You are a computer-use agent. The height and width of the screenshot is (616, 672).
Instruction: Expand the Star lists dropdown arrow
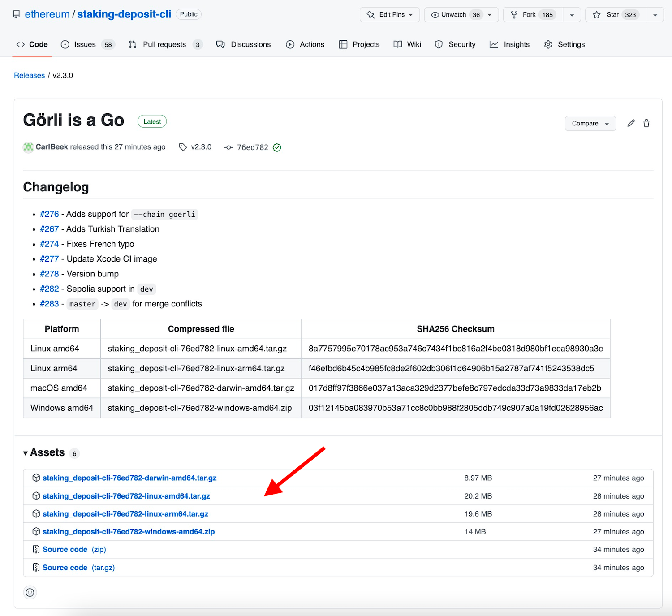[x=655, y=15]
